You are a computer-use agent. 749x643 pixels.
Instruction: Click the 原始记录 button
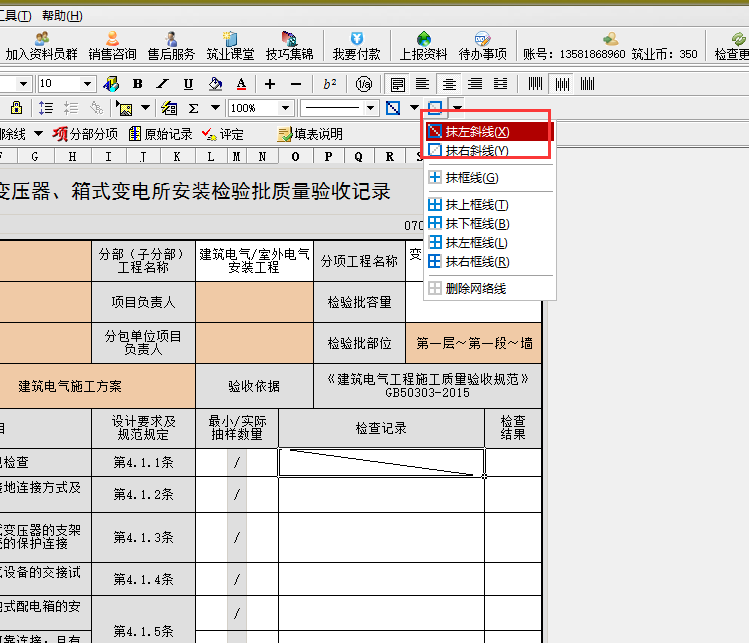pos(160,134)
